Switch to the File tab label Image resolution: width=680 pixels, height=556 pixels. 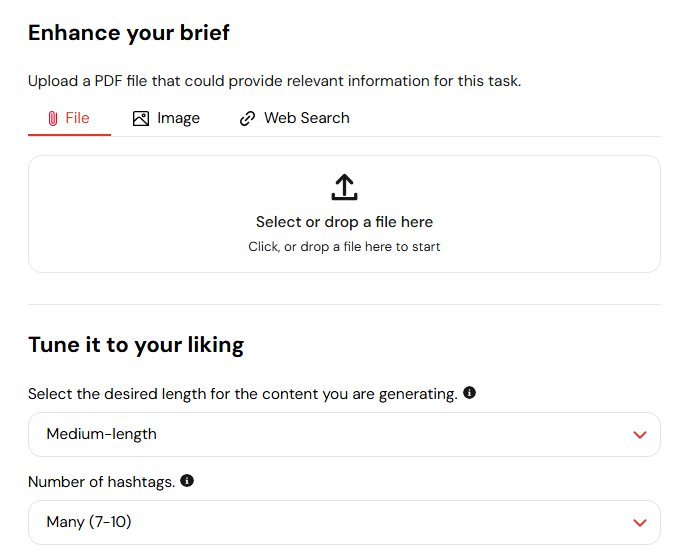pyautogui.click(x=78, y=118)
